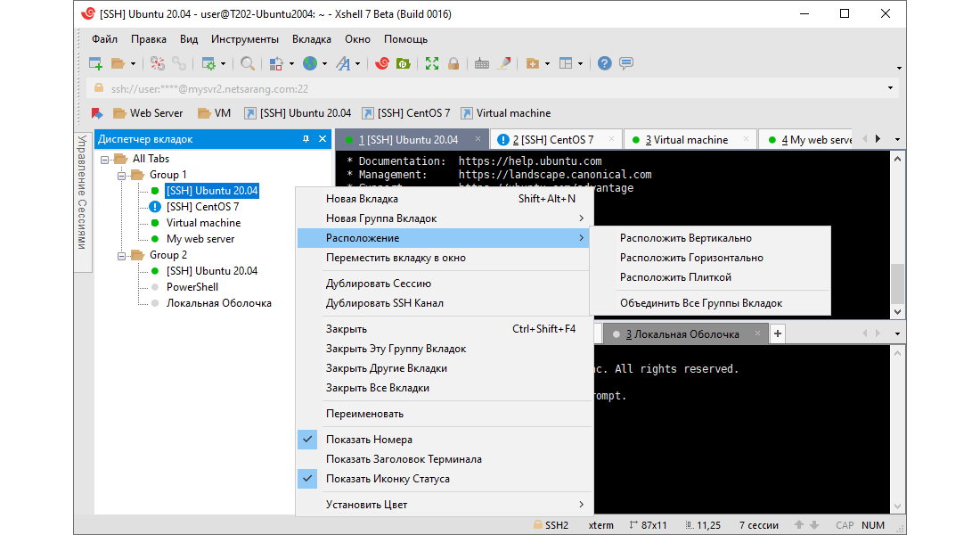Select PowerShell in the tab tree
Image resolution: width=980 pixels, height=535 pixels.
click(192, 287)
